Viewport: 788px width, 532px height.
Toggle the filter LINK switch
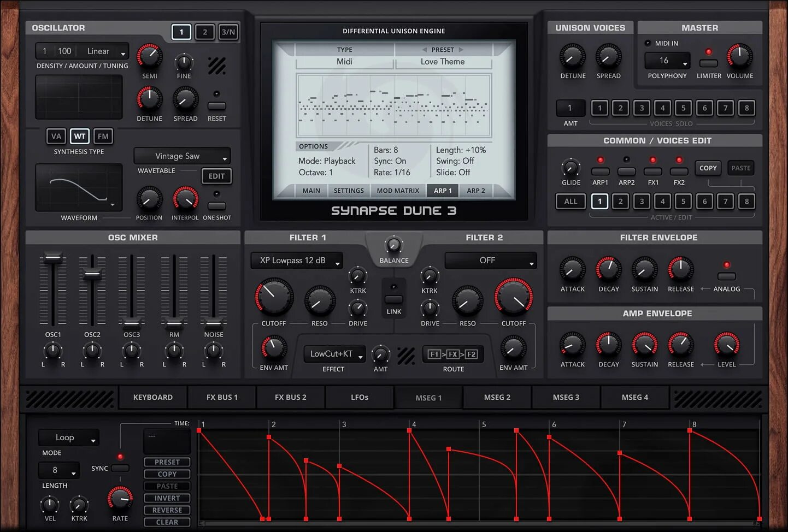[x=394, y=299]
